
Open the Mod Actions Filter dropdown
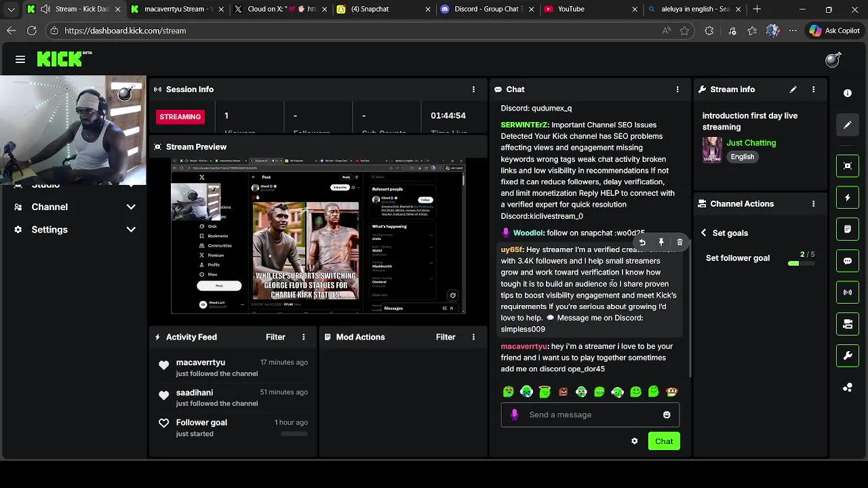(446, 337)
